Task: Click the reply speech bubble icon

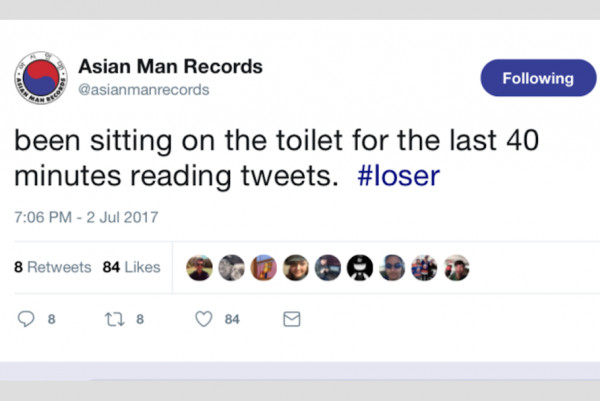Action: (27, 320)
